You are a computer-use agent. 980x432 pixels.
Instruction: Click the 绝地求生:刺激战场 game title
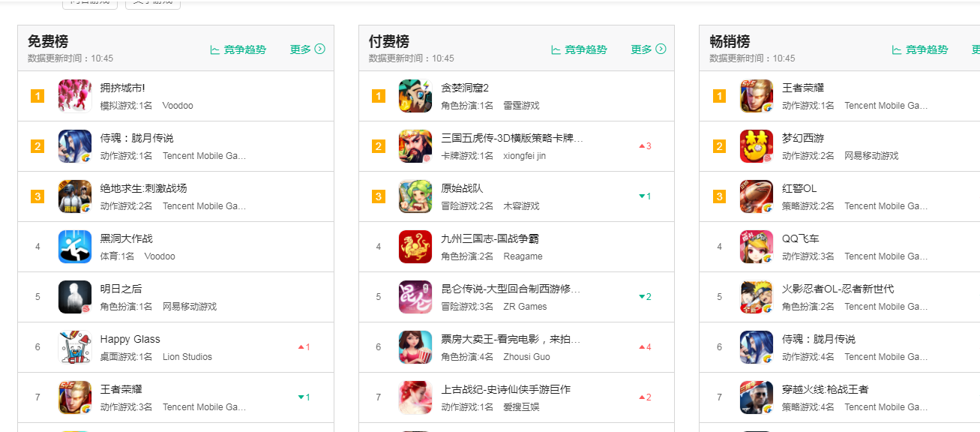[144, 188]
